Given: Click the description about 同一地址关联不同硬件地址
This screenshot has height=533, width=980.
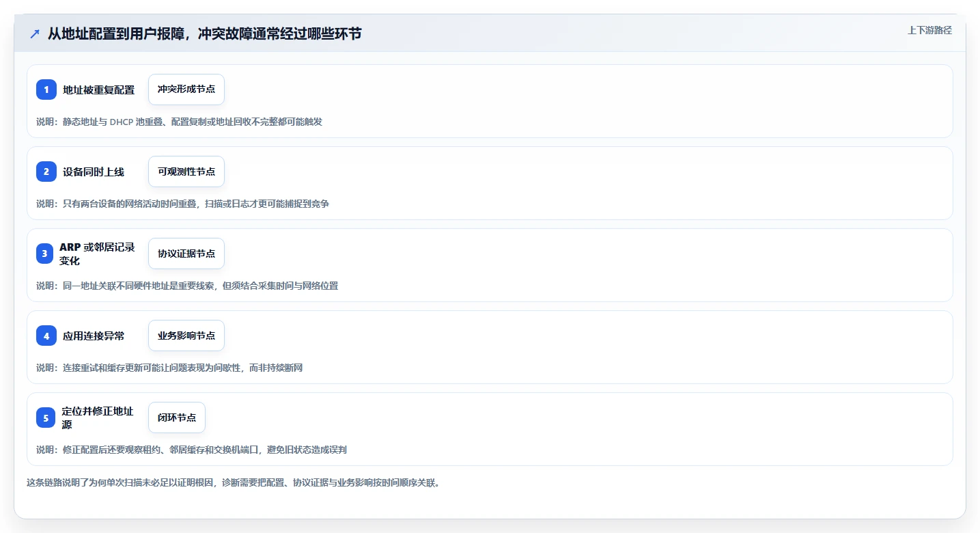Looking at the screenshot, I should (187, 286).
